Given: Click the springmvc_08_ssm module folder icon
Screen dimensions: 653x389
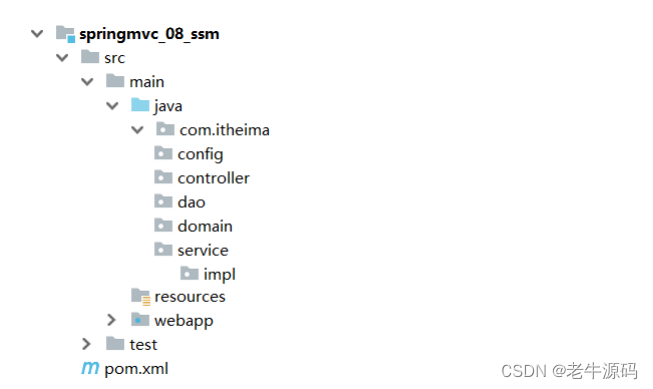Looking at the screenshot, I should click(65, 33).
